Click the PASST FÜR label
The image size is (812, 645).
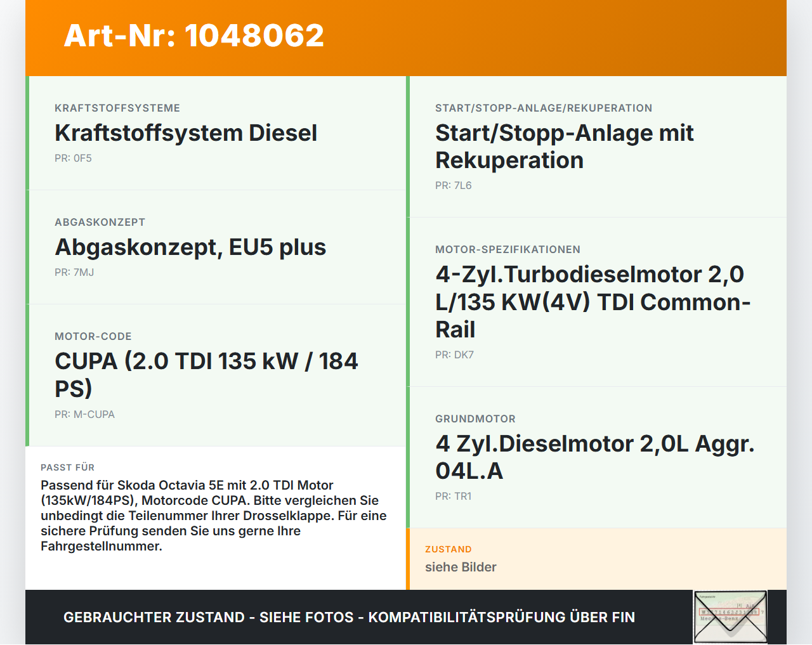pyautogui.click(x=68, y=467)
